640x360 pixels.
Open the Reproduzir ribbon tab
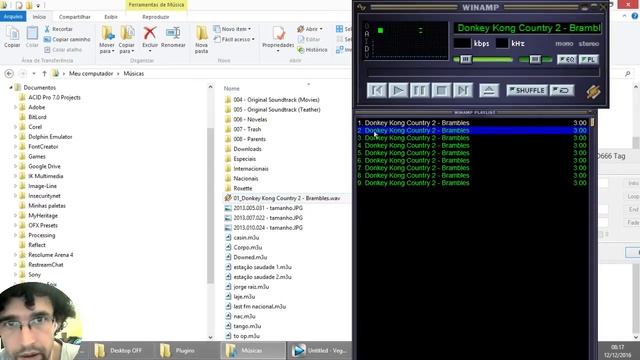click(x=156, y=17)
